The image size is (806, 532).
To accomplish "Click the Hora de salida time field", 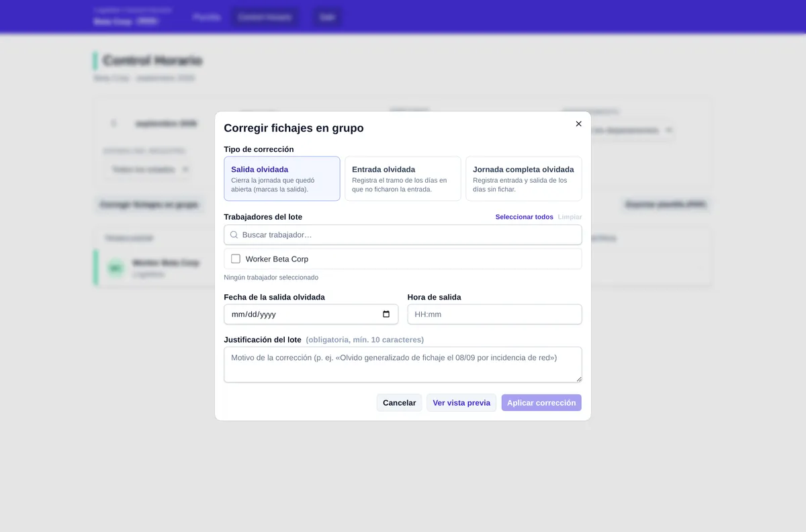I will point(495,314).
